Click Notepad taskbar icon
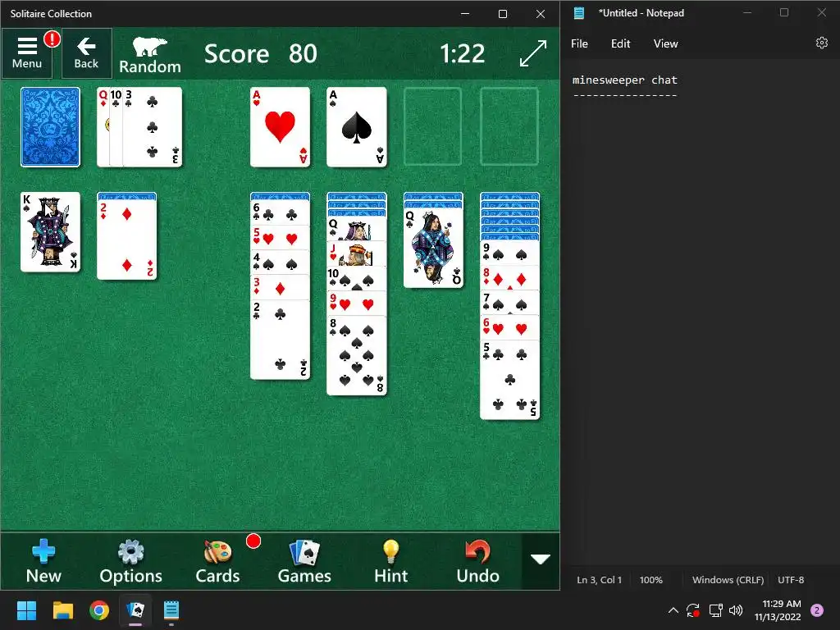Image resolution: width=840 pixels, height=630 pixels. pos(171,610)
